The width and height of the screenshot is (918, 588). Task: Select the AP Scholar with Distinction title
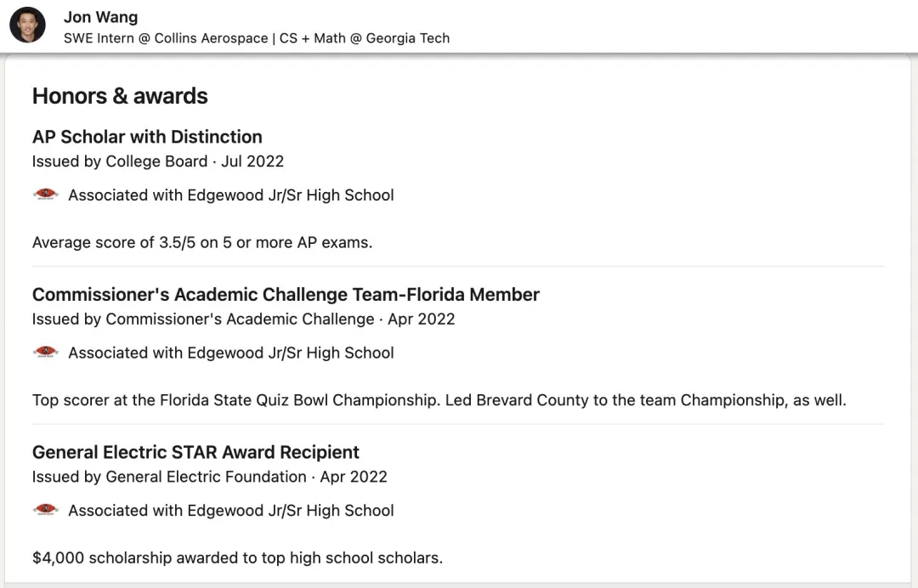[147, 137]
